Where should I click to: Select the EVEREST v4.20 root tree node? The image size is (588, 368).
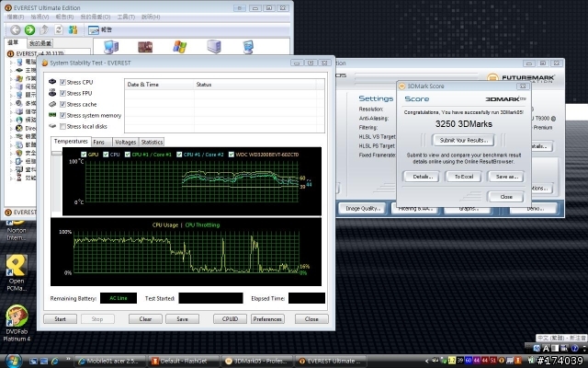click(35, 53)
